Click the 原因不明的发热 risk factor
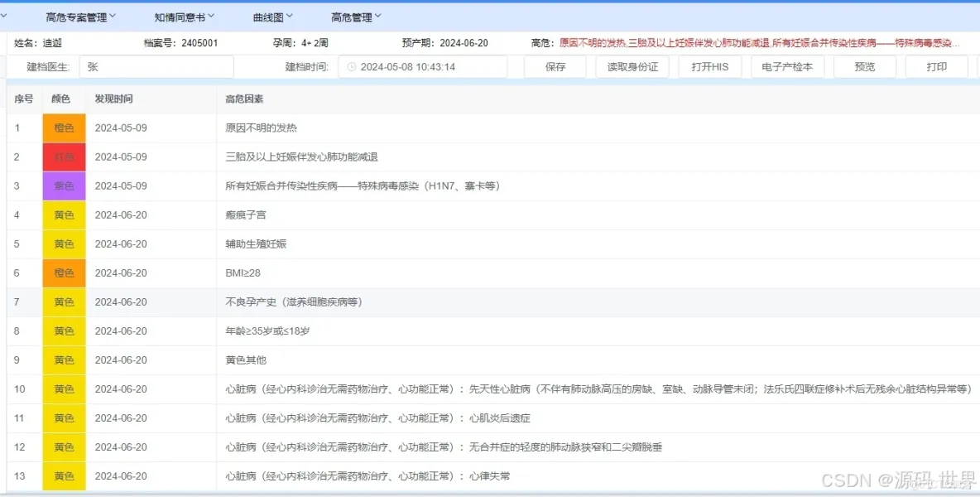This screenshot has height=497, width=980. pyautogui.click(x=262, y=128)
